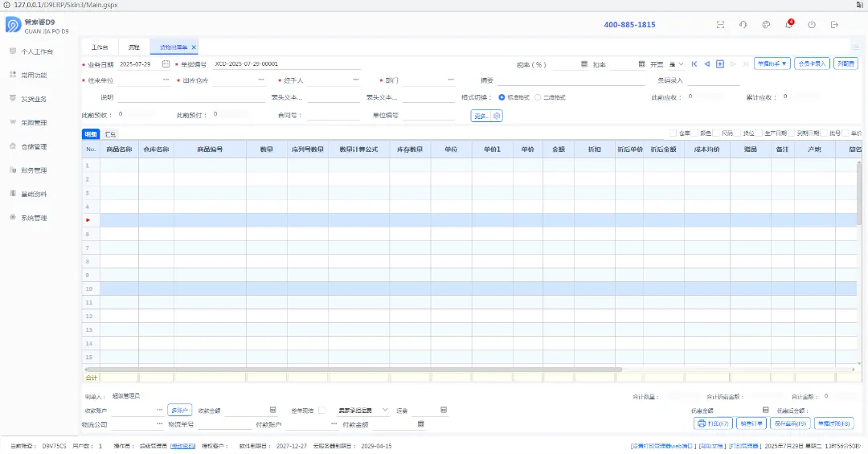Select the 二维格式 radio button
Screen dimensions: 868x454
tap(538, 97)
